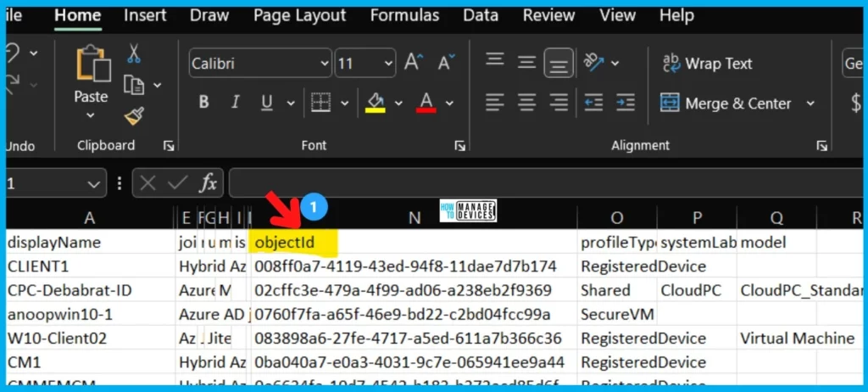
Task: Apply the yellow fill color swatch
Action: pyautogui.click(x=375, y=103)
